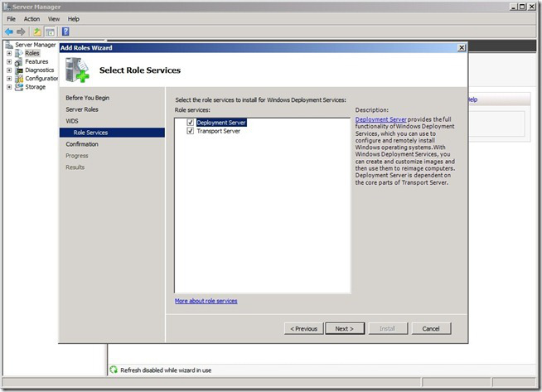Click the Back arrow toolbar icon
Viewport: 542px width, 392px height.
pyautogui.click(x=8, y=31)
